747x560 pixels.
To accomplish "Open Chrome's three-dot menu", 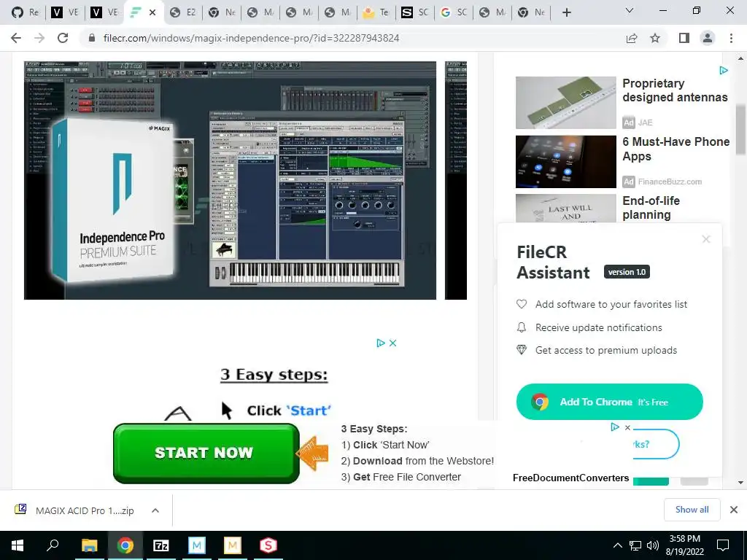I will [x=731, y=38].
